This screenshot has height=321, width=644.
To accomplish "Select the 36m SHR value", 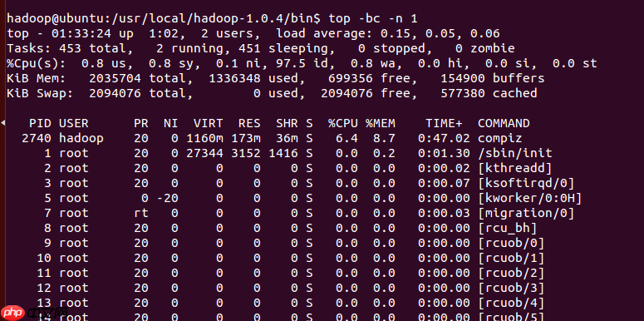I will tap(287, 138).
